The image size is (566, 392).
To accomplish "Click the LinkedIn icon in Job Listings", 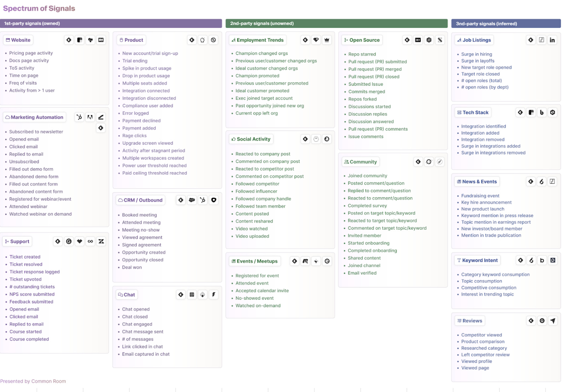I will point(552,40).
